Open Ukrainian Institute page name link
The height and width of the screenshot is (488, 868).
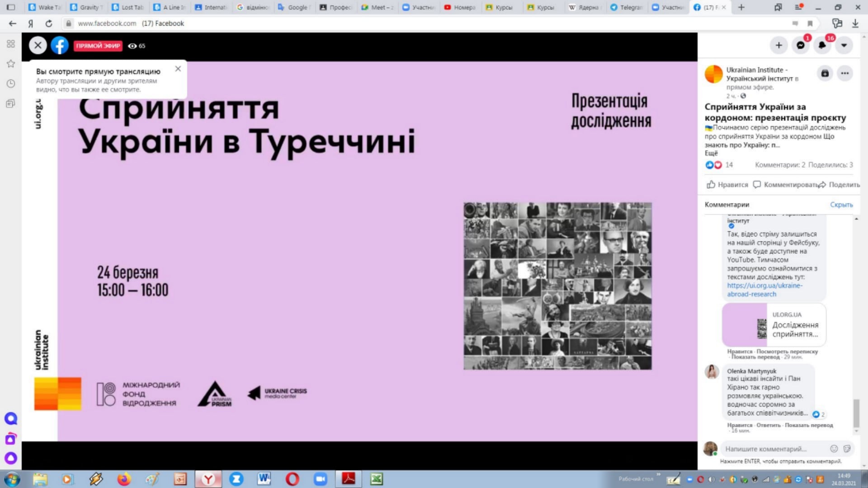pos(759,74)
